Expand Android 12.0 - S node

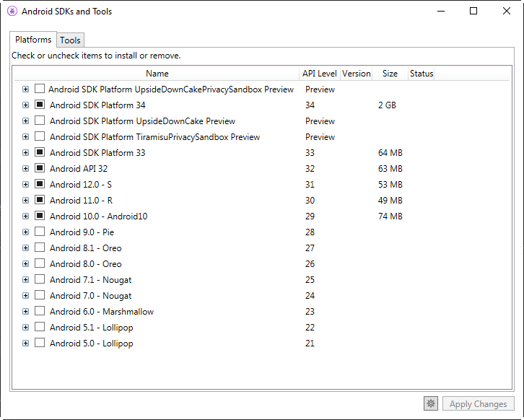(25, 185)
